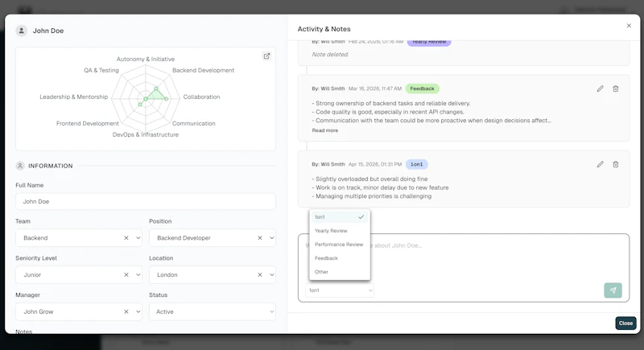The height and width of the screenshot is (350, 644).
Task: Close the dialog with X icon
Action: (629, 26)
